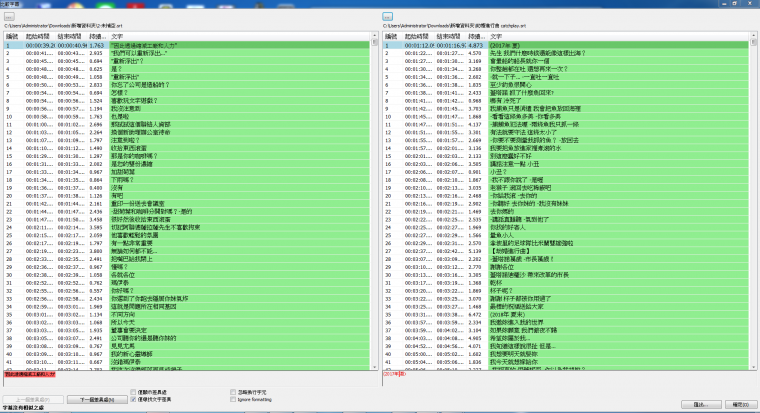Select row 40 in the right subtitle list
The width and height of the screenshot is (760, 413).
pyautogui.click(x=566, y=354)
